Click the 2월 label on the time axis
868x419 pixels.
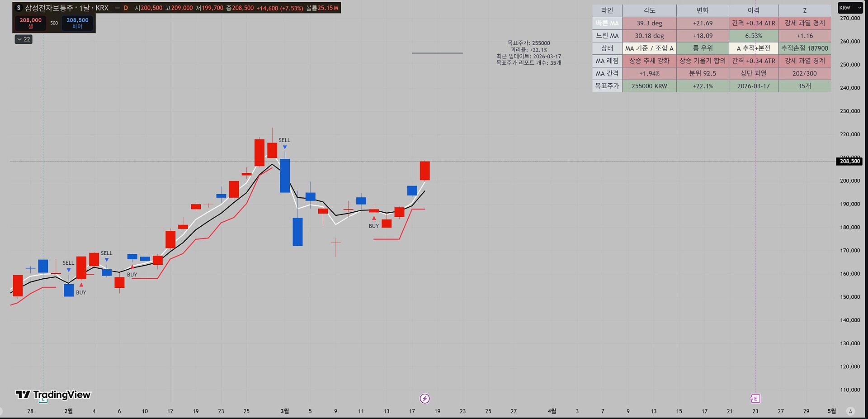(68, 411)
